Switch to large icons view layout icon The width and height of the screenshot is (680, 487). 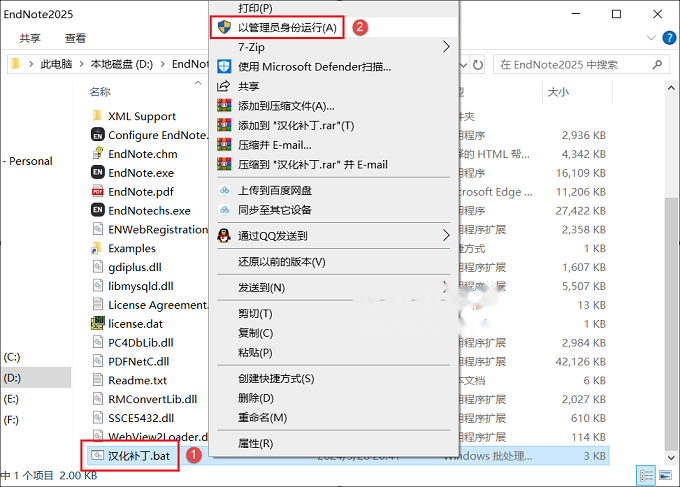(665, 476)
